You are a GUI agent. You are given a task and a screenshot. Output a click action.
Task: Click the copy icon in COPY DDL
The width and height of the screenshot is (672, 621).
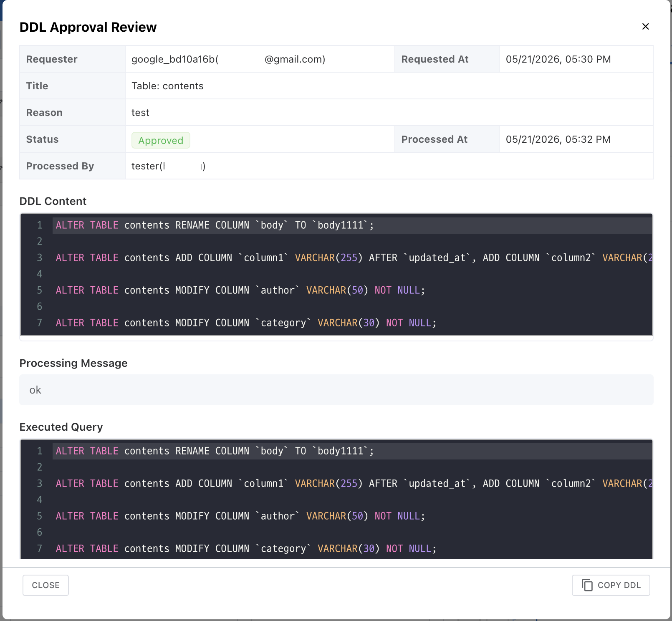tap(587, 585)
